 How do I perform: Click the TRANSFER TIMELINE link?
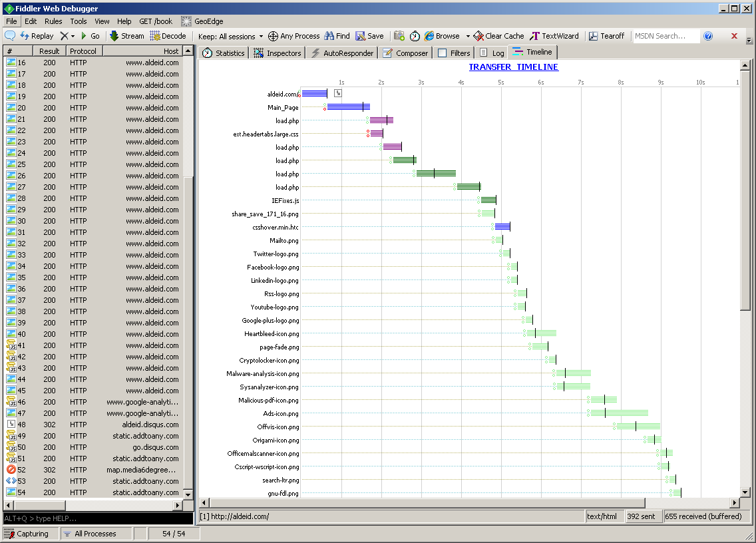pos(513,67)
